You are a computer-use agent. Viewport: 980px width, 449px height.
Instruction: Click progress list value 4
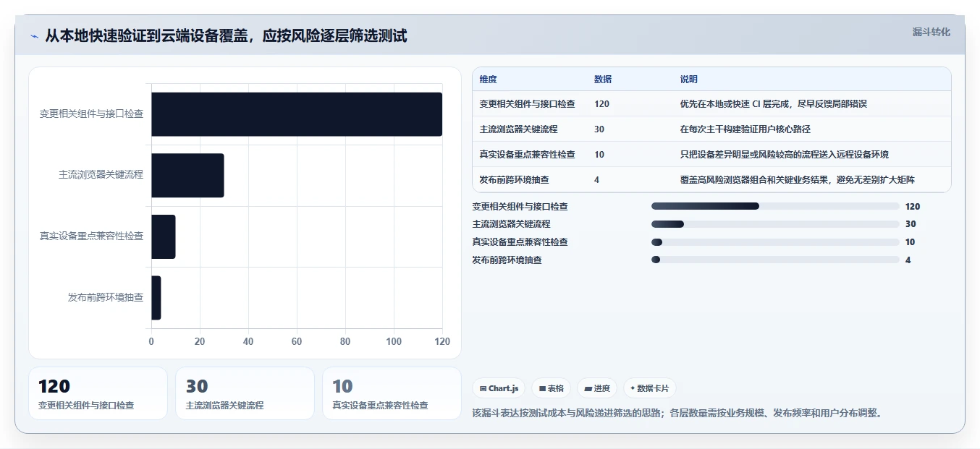tap(908, 260)
